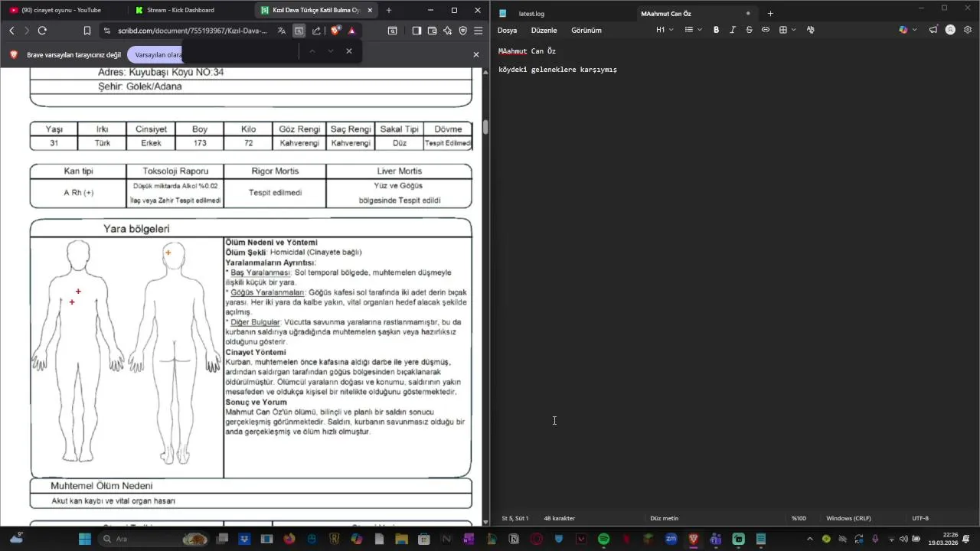The width and height of the screenshot is (980, 551).
Task: Open Spotify from the taskbar
Action: [603, 539]
